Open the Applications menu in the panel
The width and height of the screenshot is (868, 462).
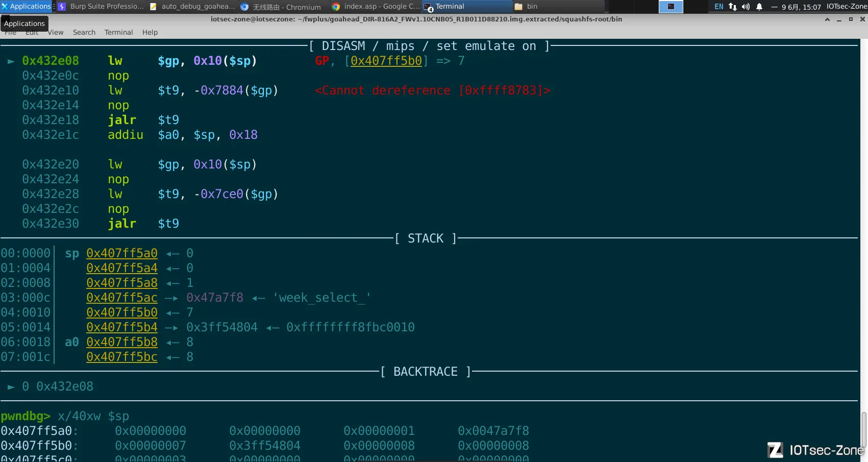(26, 6)
